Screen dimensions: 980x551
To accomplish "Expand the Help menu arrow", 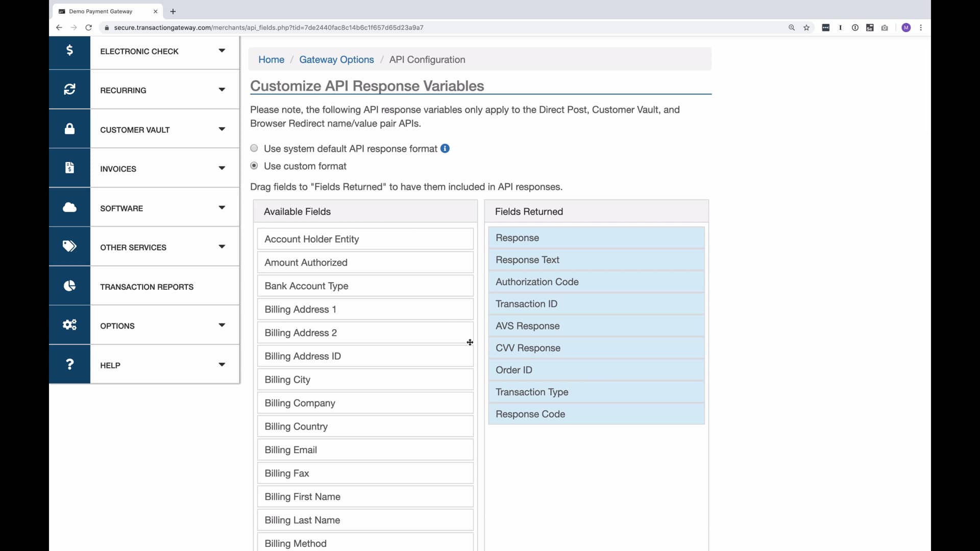I will point(222,365).
